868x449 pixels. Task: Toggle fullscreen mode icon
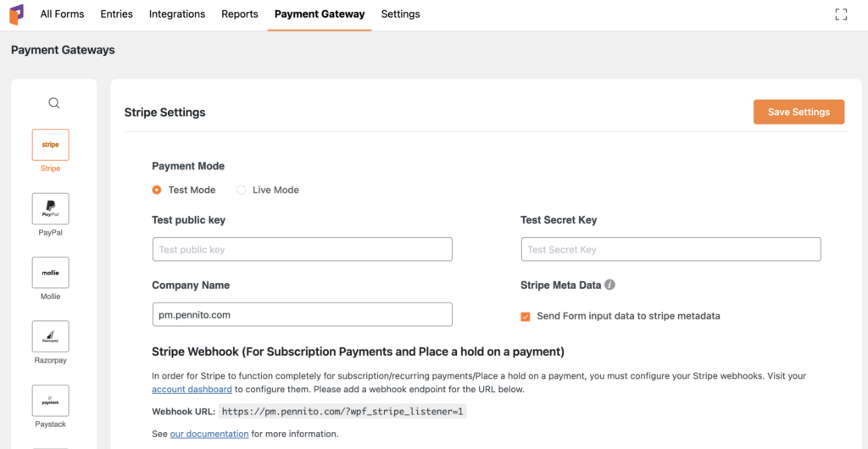pyautogui.click(x=841, y=14)
